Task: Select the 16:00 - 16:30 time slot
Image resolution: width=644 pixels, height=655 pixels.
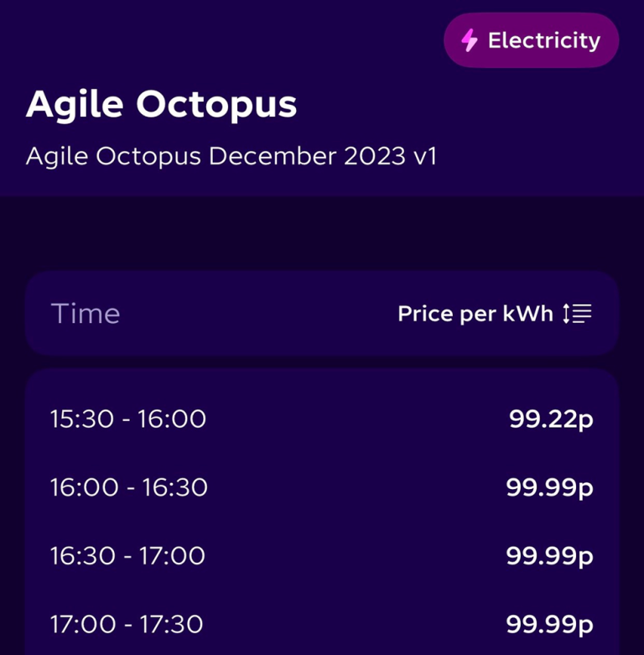Action: [x=129, y=487]
